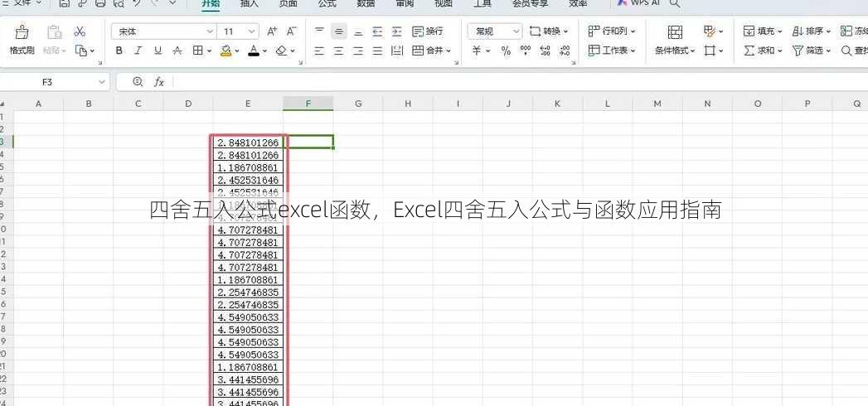Click the fx insert function icon
Image resolution: width=868 pixels, height=406 pixels.
[159, 82]
